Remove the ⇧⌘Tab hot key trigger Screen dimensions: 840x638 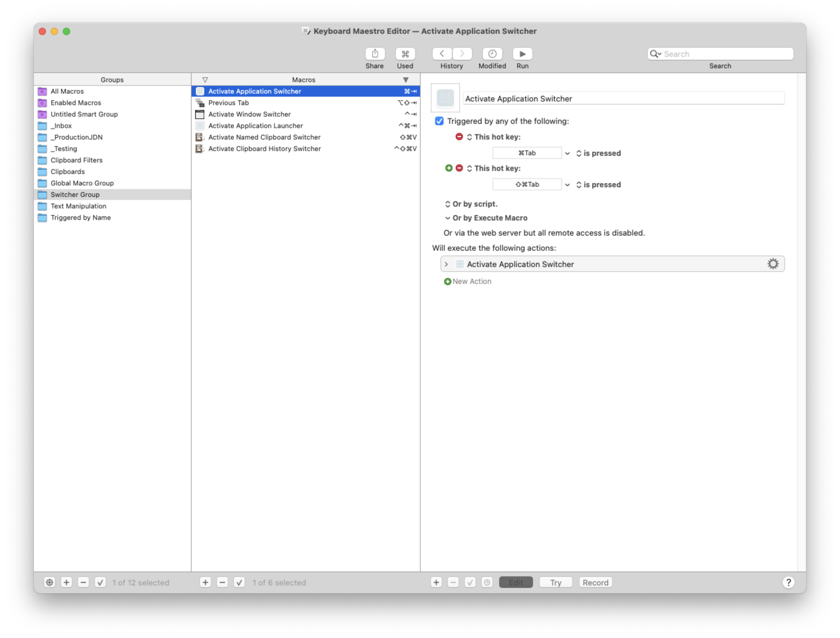pyautogui.click(x=459, y=168)
